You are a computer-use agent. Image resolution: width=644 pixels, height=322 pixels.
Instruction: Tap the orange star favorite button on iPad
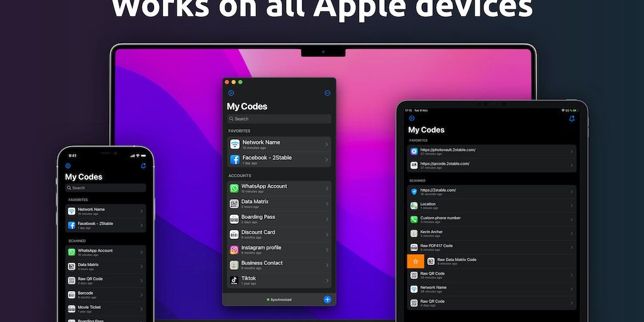pos(416,262)
